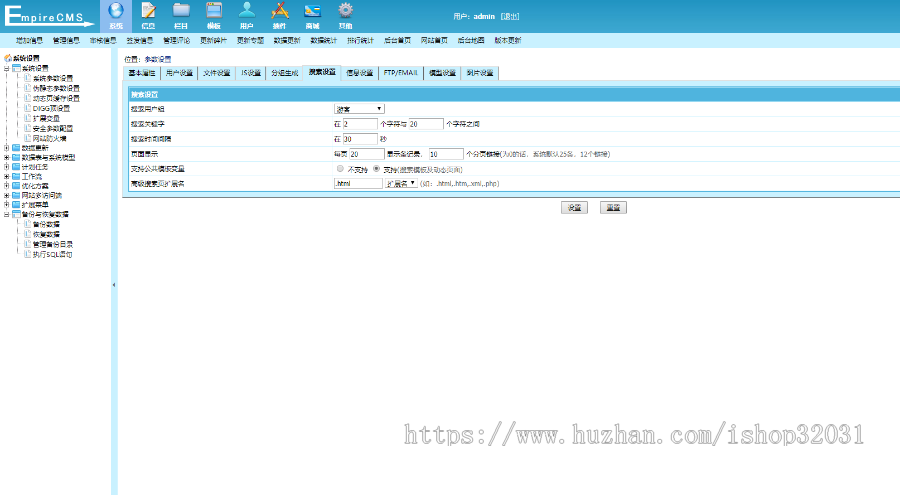900x495 pixels.
Task: Open the 系统 globe icon in the header
Action: pyautogui.click(x=116, y=11)
